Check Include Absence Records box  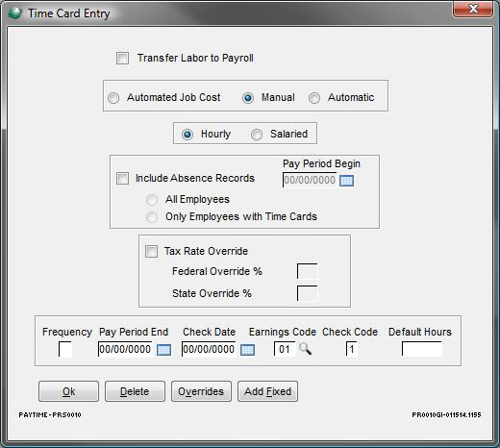pos(122,179)
